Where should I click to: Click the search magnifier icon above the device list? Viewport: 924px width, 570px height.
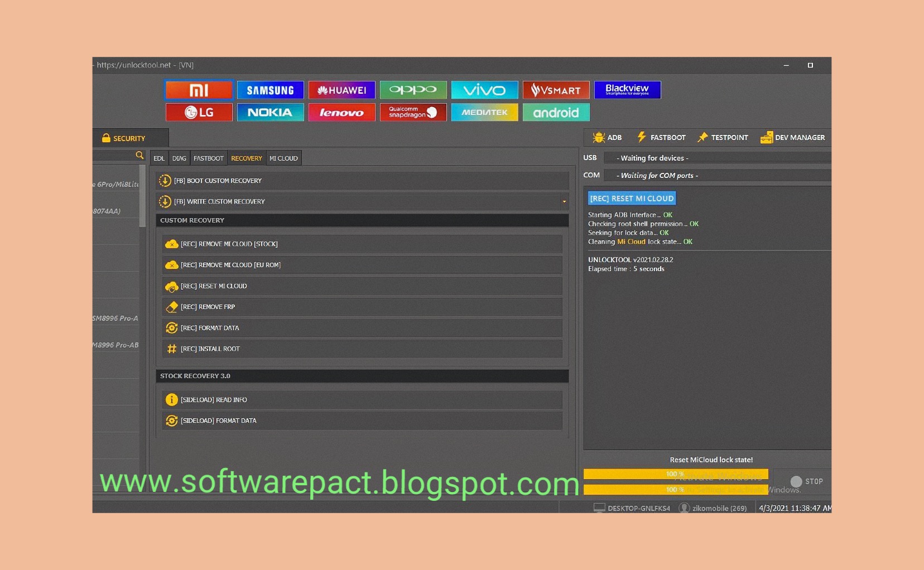click(139, 156)
